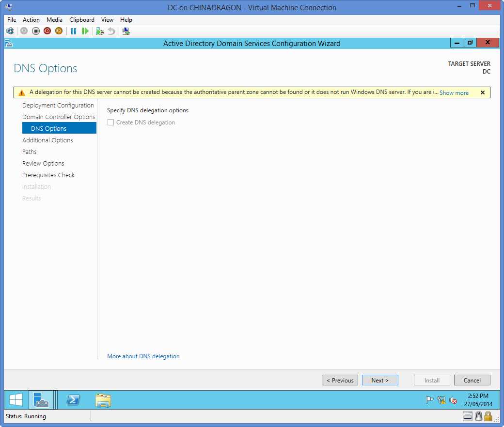Click the Ctrl+Alt+Delete toolbar icon
This screenshot has height=427, width=504.
point(10,31)
